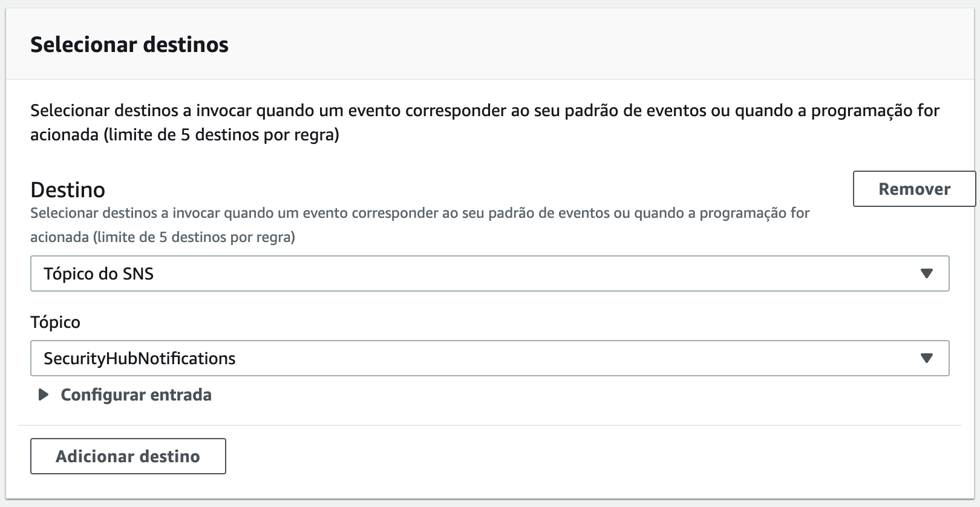
Task: Click the gray helper text under Destino
Action: [419, 213]
